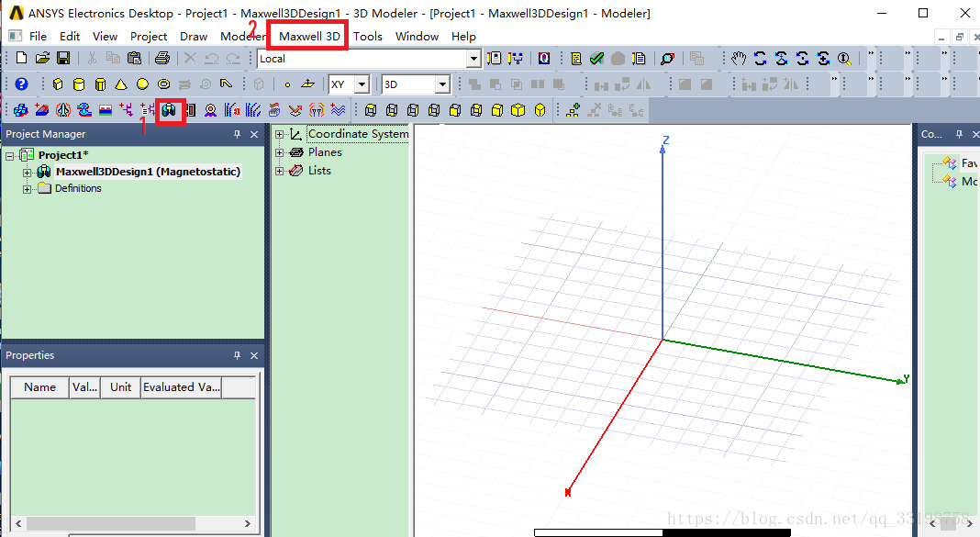Open the XY drawing plane dropdown
Image resolution: width=980 pixels, height=537 pixels.
362,84
